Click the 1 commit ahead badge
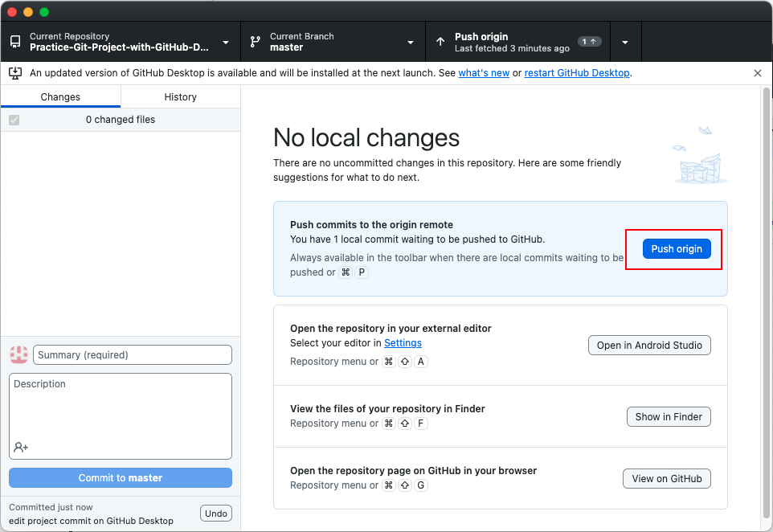 pyautogui.click(x=590, y=42)
